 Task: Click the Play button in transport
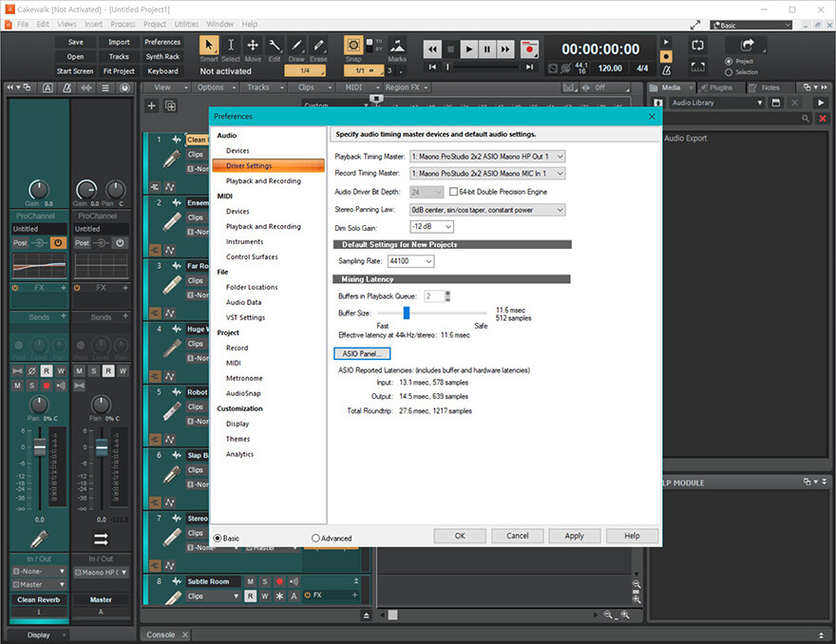pyautogui.click(x=468, y=48)
